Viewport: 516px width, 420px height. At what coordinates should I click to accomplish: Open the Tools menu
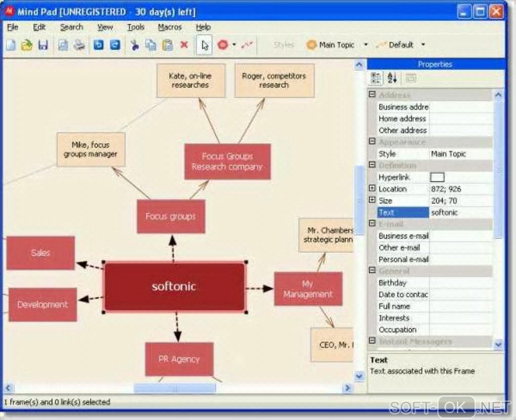click(136, 27)
